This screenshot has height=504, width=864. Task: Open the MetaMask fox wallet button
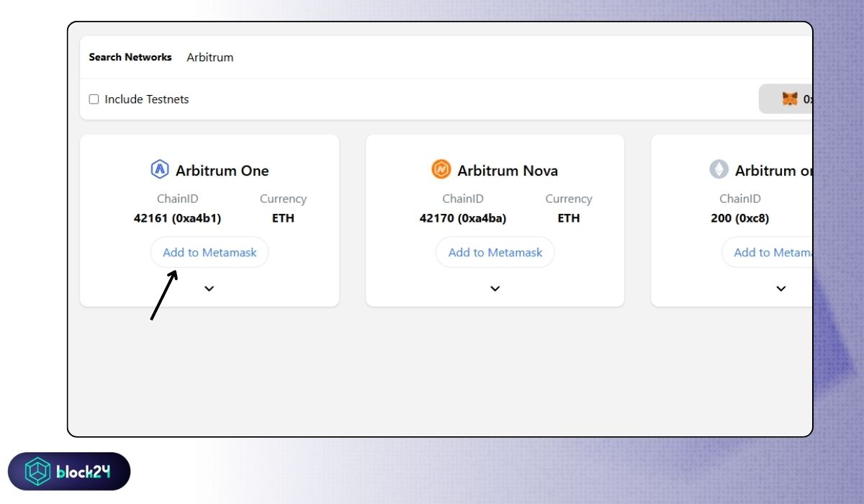(786, 99)
